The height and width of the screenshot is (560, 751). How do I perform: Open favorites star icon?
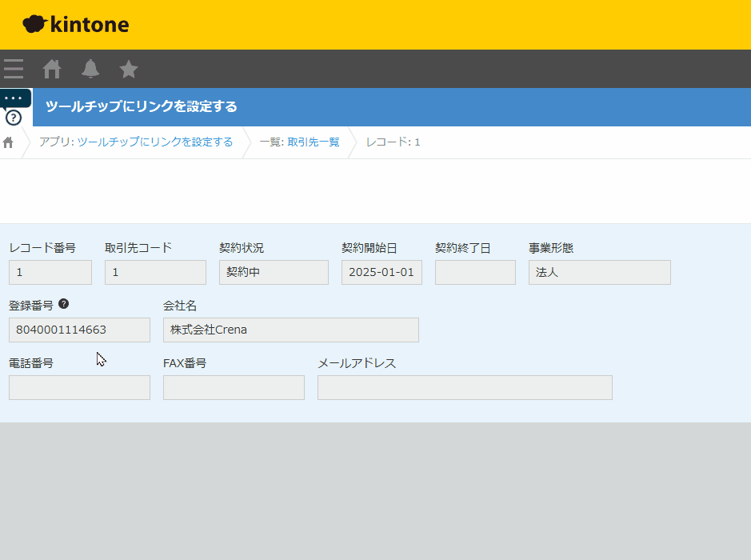point(129,69)
